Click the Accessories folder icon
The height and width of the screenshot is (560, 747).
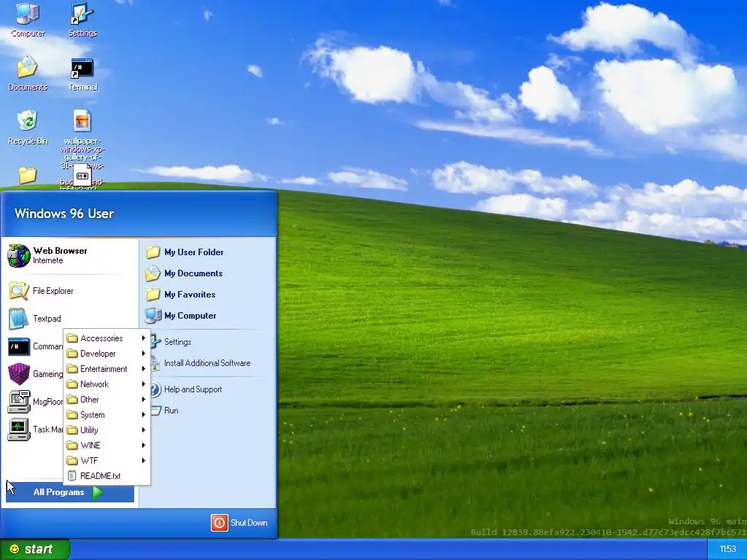pyautogui.click(x=72, y=338)
